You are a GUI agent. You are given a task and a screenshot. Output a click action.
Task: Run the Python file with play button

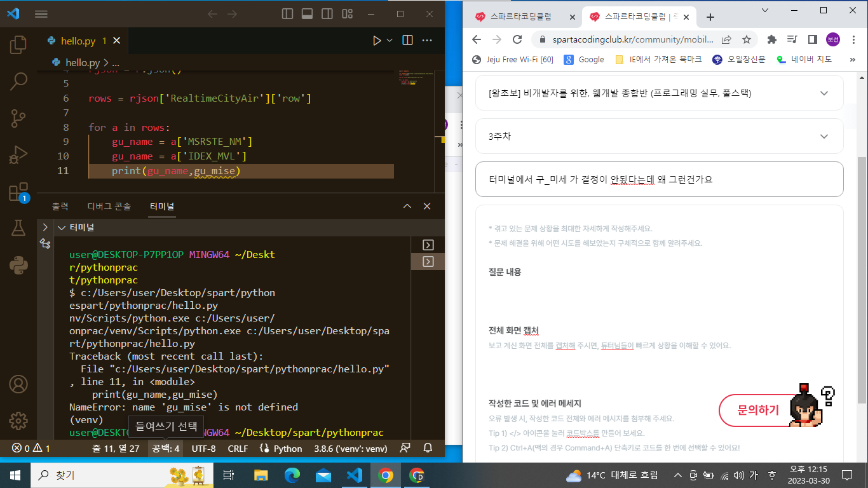click(377, 41)
